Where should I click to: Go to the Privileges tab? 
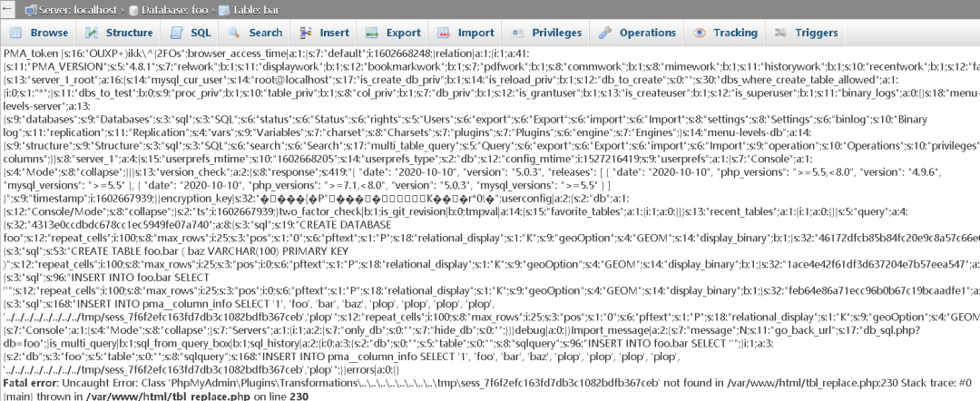tap(546, 33)
